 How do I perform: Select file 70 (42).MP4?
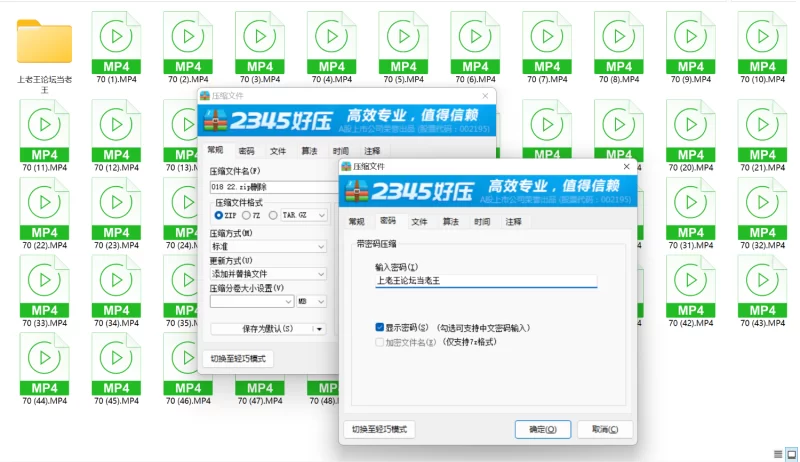click(691, 291)
